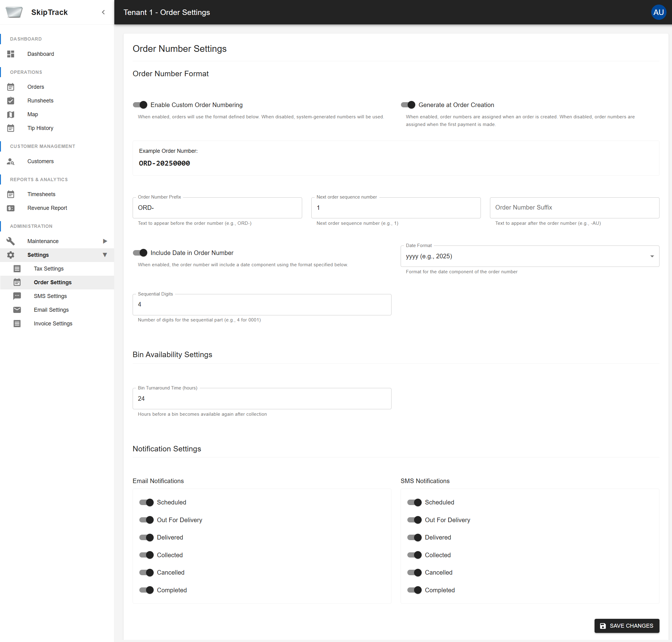Open the Email Settings envelope icon
The image size is (672, 642).
point(17,310)
